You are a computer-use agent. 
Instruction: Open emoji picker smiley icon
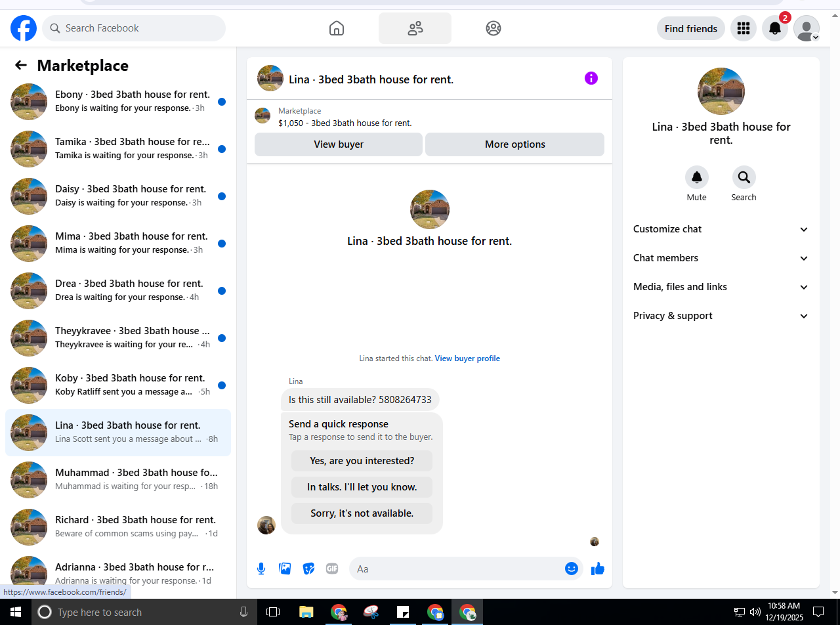(572, 569)
